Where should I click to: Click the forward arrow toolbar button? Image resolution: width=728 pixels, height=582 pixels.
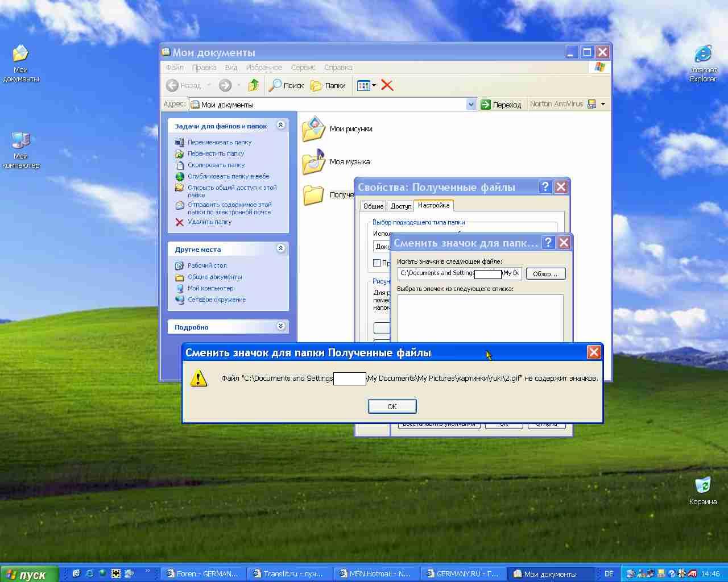pyautogui.click(x=225, y=85)
